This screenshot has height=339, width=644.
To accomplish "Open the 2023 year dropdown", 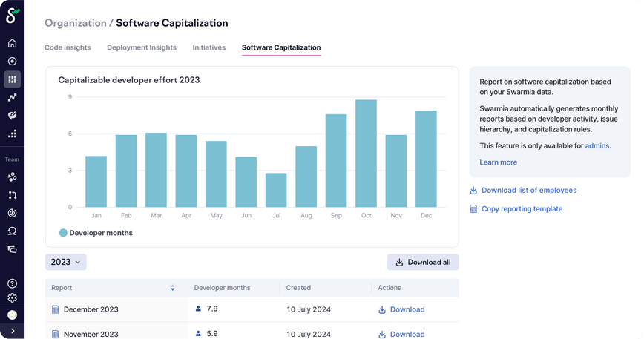I will [66, 262].
